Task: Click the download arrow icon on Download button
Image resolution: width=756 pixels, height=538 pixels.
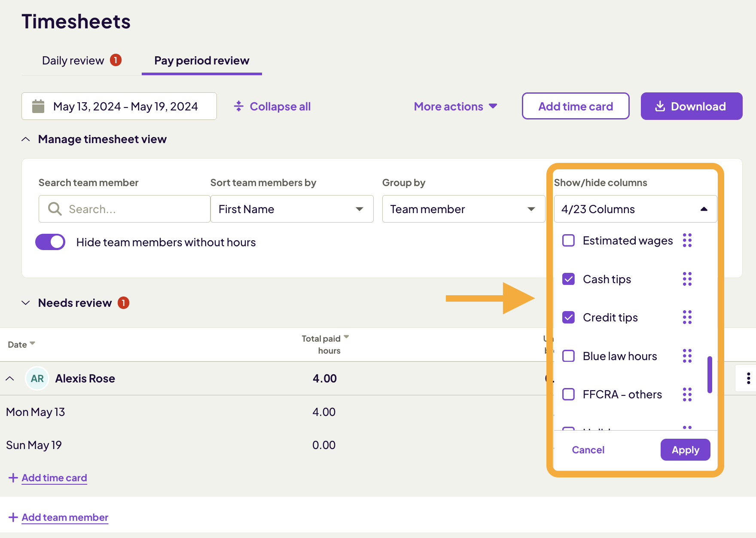Action: pos(660,106)
